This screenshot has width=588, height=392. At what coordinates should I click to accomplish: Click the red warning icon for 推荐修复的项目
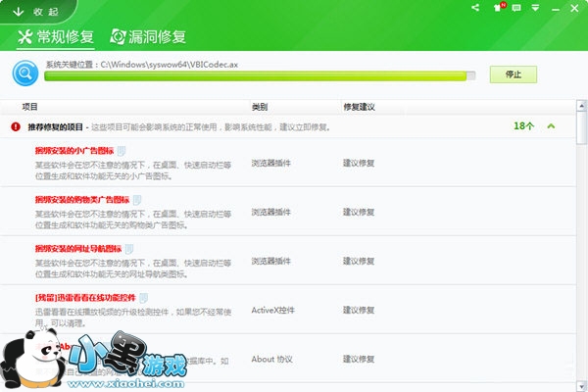16,126
